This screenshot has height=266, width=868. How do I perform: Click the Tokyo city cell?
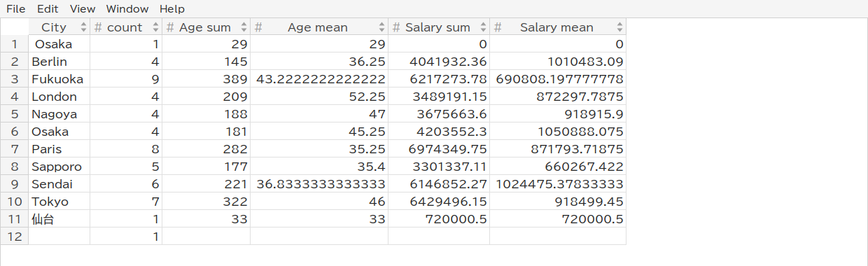59,202
